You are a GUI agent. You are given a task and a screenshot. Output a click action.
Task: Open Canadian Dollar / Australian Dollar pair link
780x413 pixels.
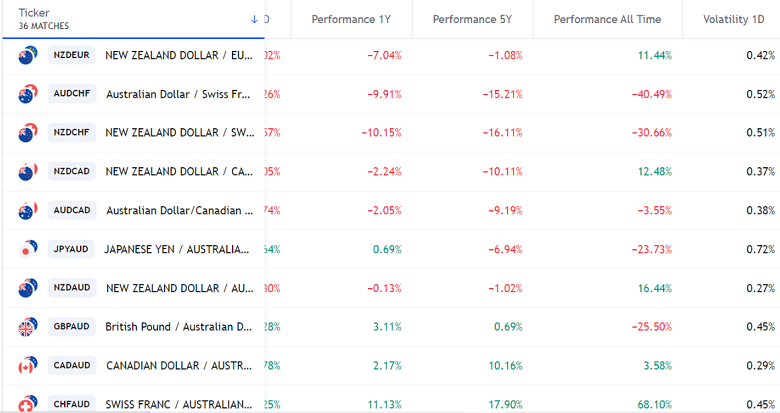(x=179, y=366)
